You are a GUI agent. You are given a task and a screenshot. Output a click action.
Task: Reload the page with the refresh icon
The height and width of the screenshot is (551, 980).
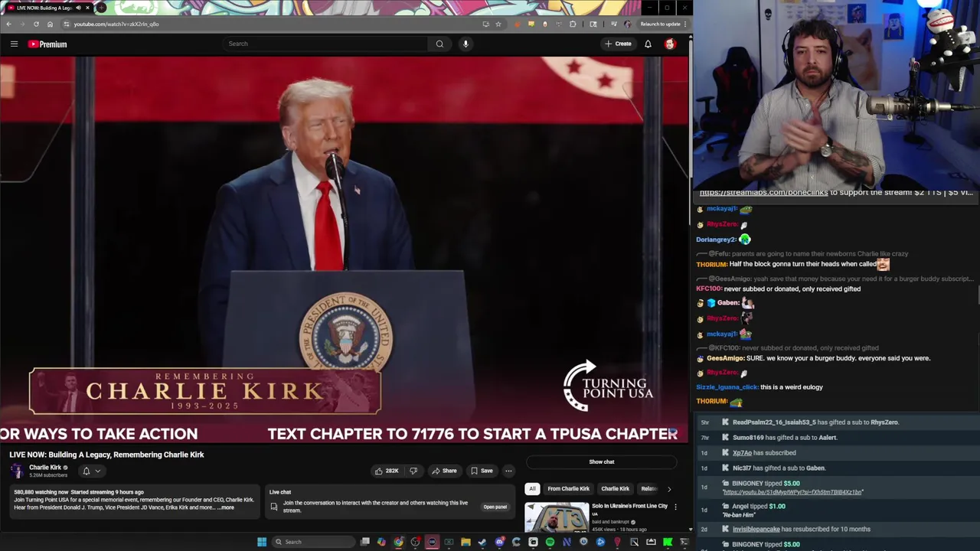tap(36, 24)
